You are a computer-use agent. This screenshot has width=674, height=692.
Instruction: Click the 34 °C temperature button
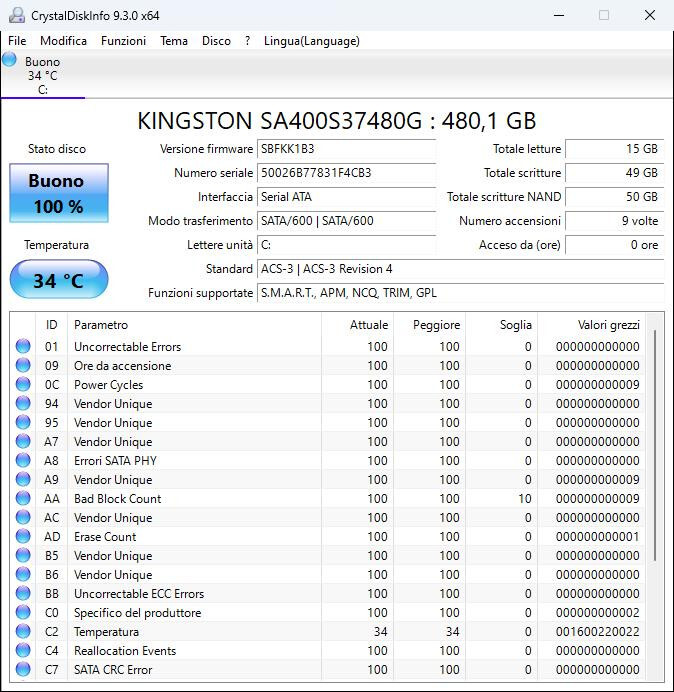pyautogui.click(x=59, y=280)
